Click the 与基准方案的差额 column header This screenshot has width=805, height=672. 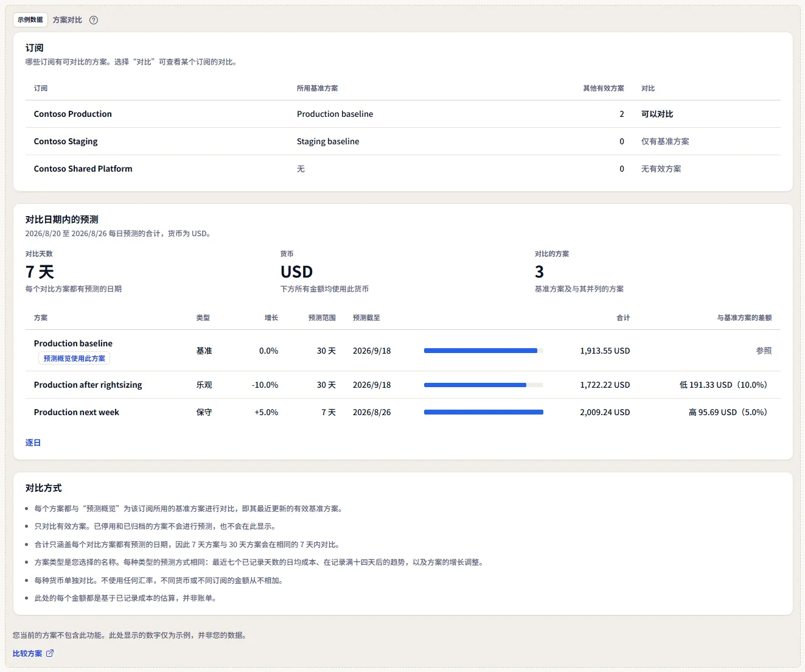744,318
